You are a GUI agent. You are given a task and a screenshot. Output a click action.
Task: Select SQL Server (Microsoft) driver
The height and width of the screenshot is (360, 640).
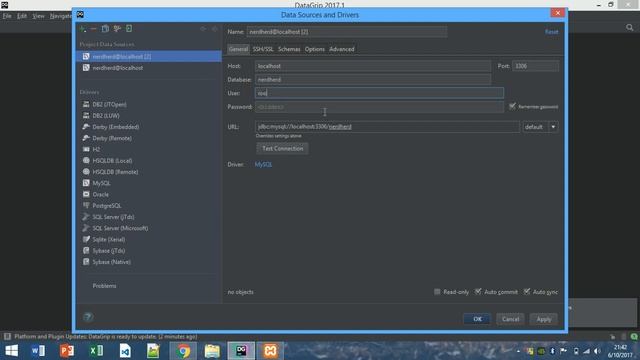tap(120, 228)
